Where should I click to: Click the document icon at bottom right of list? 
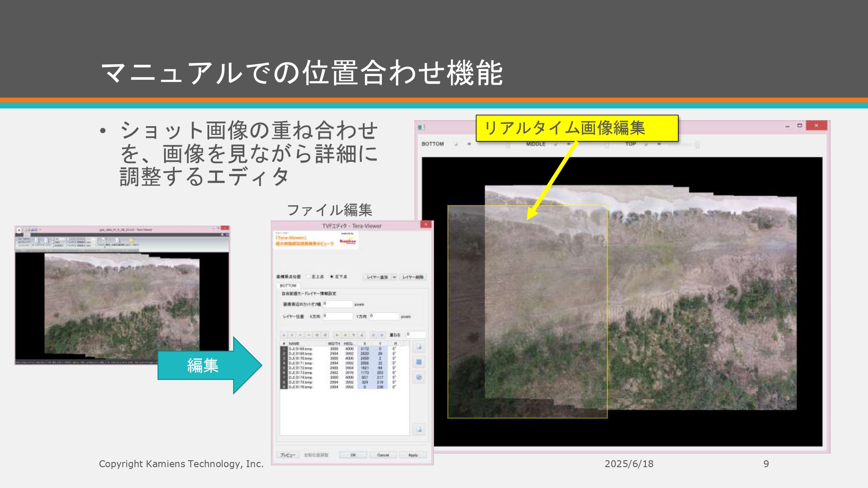419,429
